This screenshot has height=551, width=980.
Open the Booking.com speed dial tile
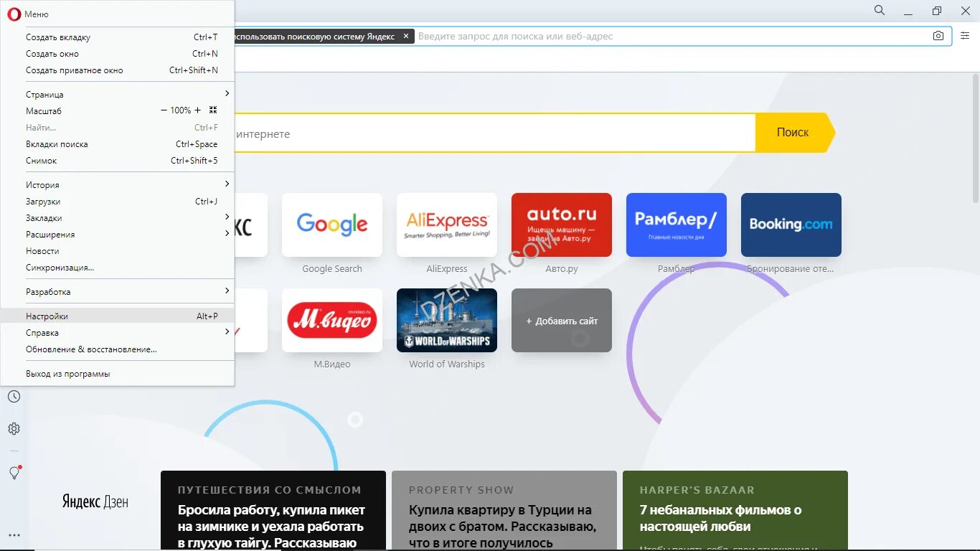pos(791,225)
